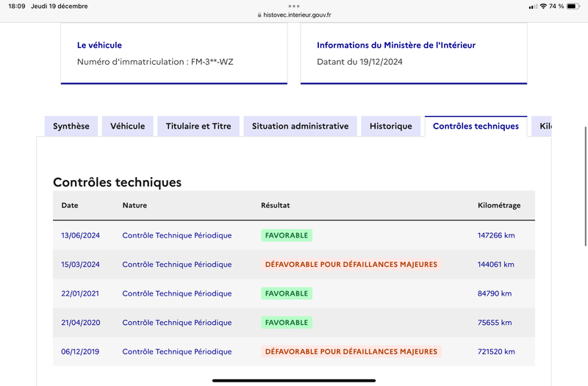This screenshot has height=386, width=588.
Task: Tap the Wi-Fi status icon
Action: (x=543, y=6)
